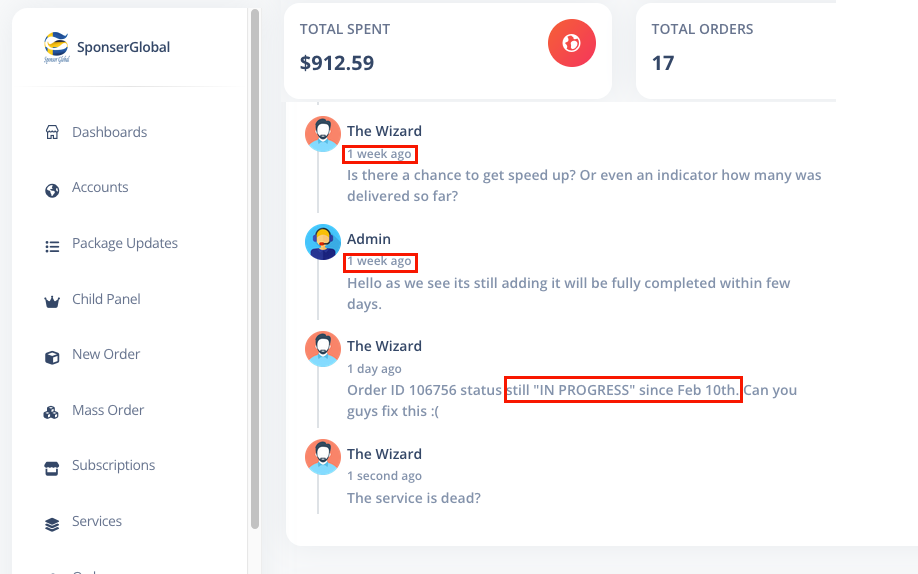Open the Dashboards menu item
Screen dimensions: 918x574
click(109, 132)
